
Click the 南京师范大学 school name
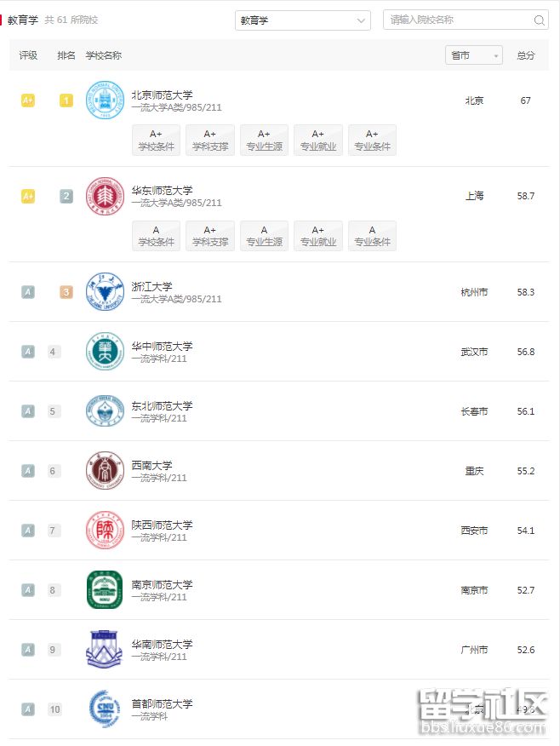pyautogui.click(x=163, y=585)
